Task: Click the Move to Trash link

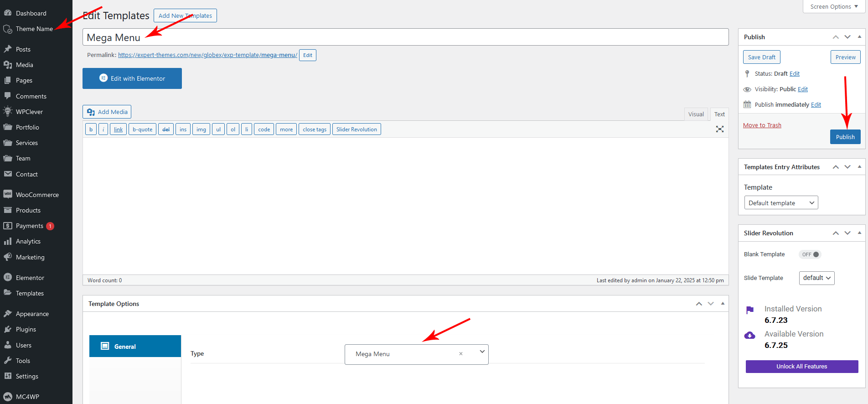Action: coord(762,125)
